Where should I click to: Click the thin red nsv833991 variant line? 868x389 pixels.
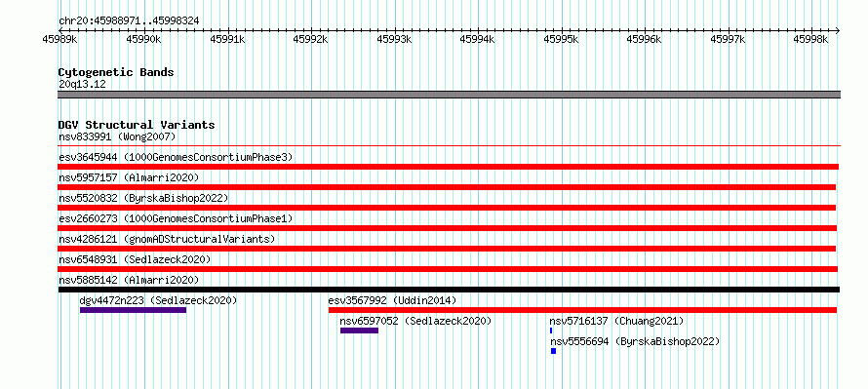[x=449, y=146]
